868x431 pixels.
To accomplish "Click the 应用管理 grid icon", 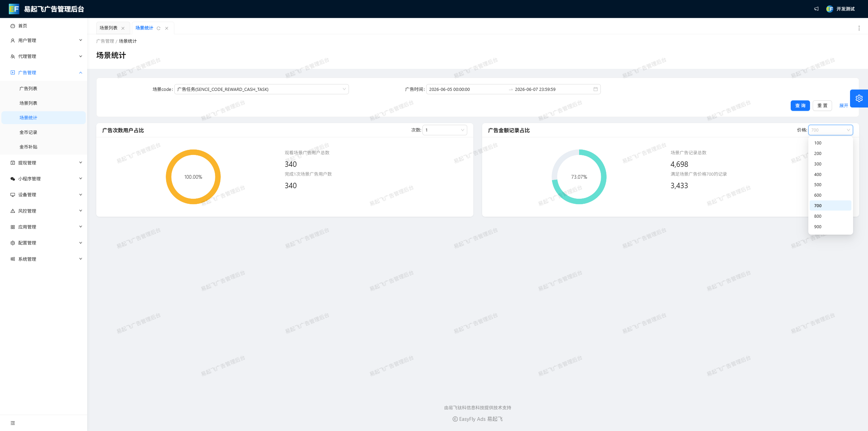I will coord(13,227).
